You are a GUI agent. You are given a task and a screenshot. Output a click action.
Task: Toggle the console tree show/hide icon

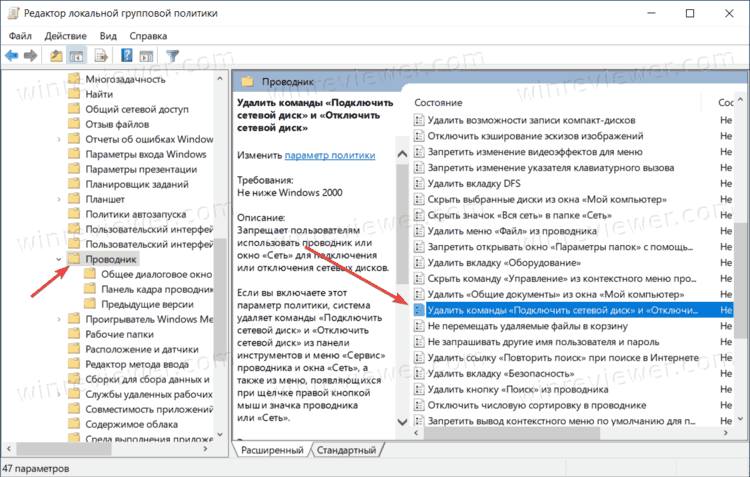coord(76,56)
